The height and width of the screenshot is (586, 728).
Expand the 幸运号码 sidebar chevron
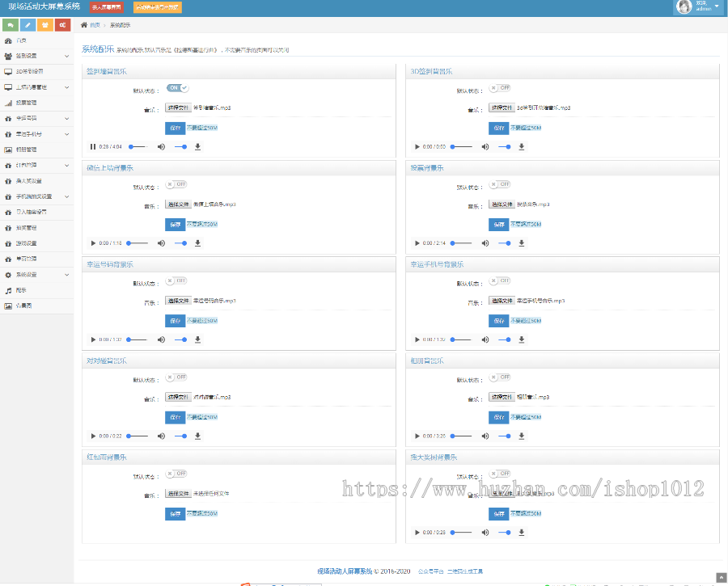point(67,118)
